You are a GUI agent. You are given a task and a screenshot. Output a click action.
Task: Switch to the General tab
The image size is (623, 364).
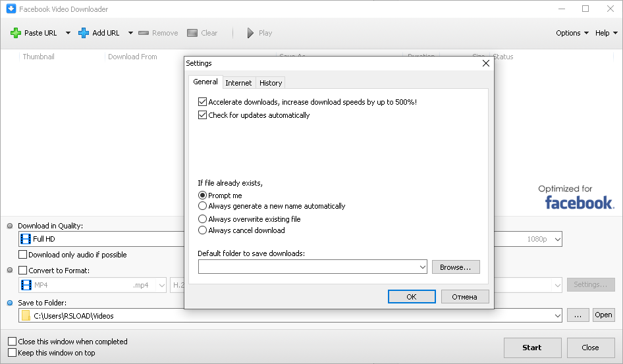pos(205,82)
